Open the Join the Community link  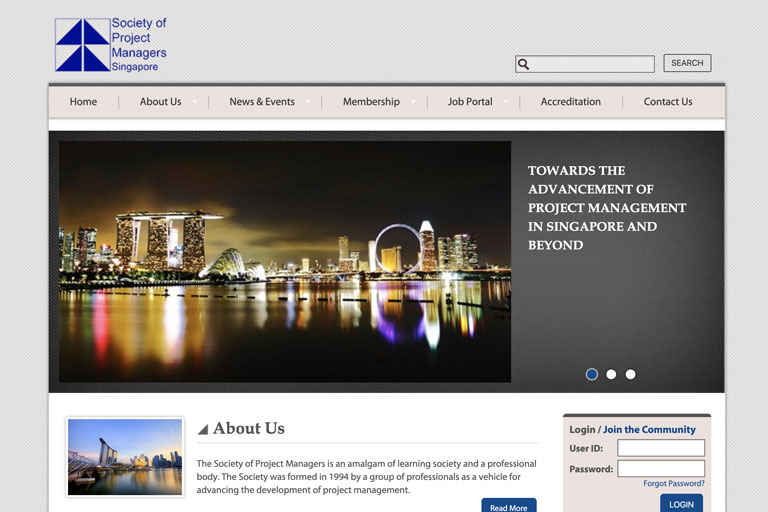coord(649,430)
